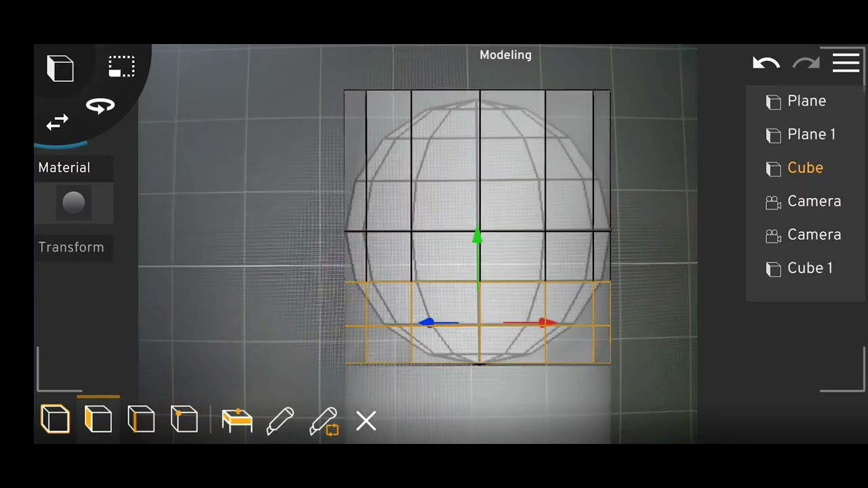
Task: Tap the left-right swap arrows icon
Action: (57, 122)
